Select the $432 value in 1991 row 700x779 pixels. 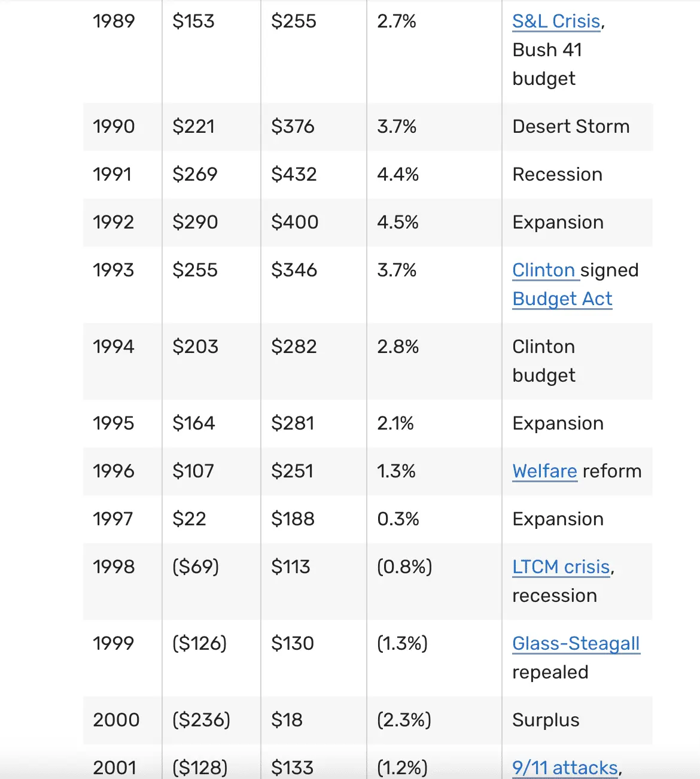click(294, 175)
